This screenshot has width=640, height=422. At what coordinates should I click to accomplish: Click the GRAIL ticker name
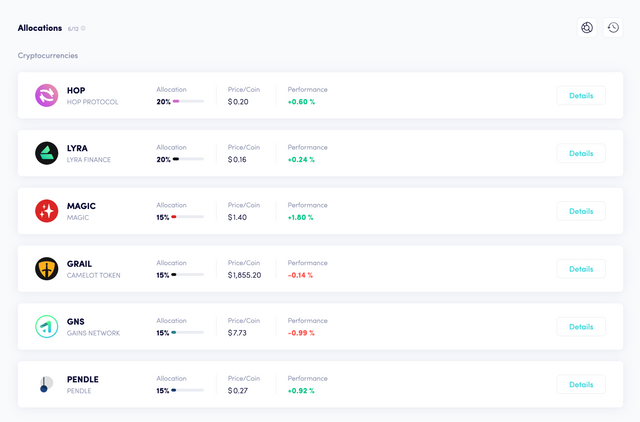pyautogui.click(x=79, y=264)
